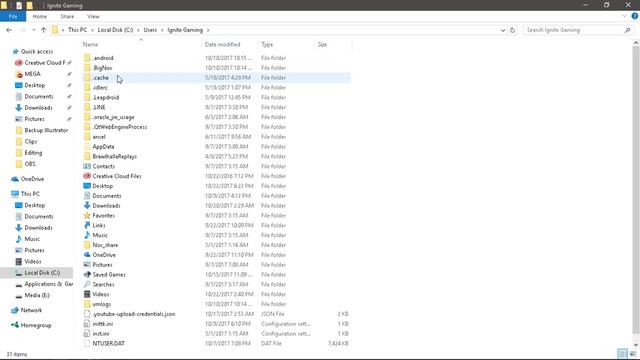Expand the ribbon with the chevron
Image resolution: width=640 pixels, height=360 pixels.
(x=624, y=16)
